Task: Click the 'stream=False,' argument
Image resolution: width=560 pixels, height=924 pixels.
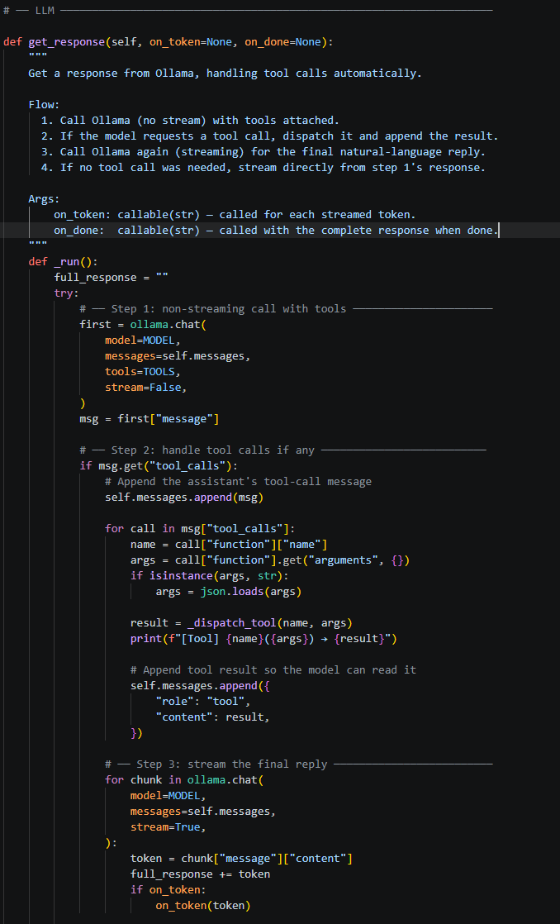Action: [146, 387]
